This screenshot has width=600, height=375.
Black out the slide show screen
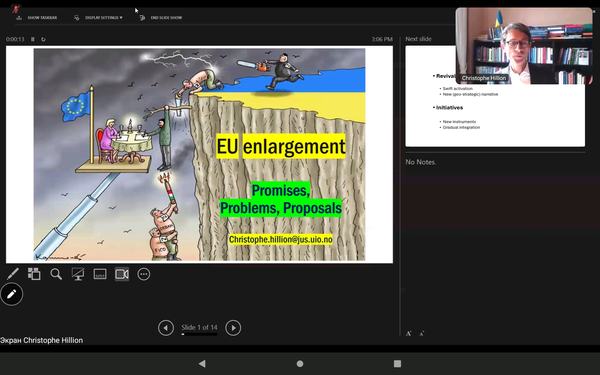pos(78,274)
